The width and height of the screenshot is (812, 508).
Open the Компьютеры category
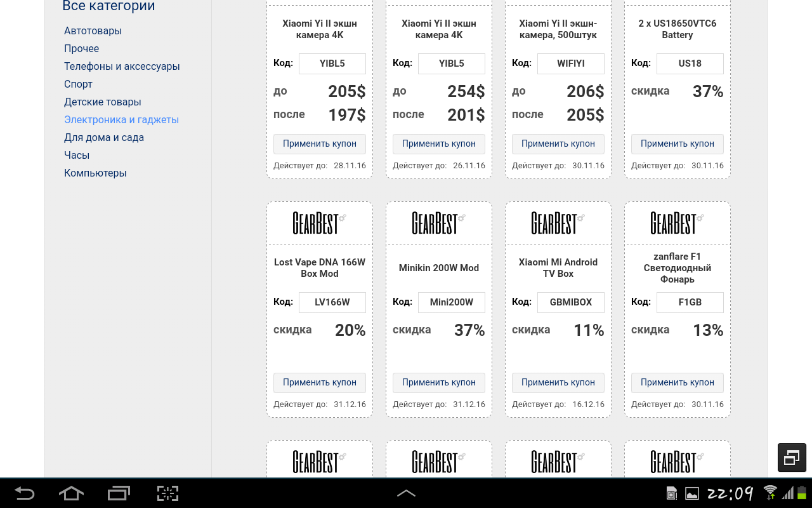[95, 173]
